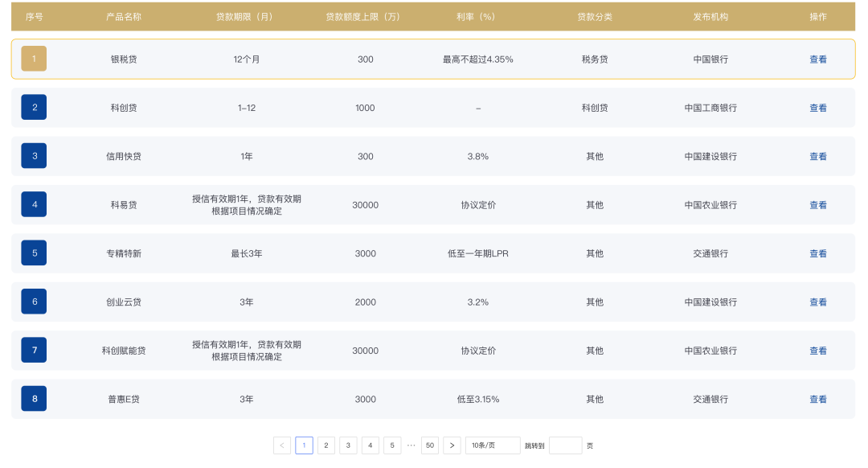Click blue rank badge number 2
This screenshot has height=468, width=868.
point(34,108)
